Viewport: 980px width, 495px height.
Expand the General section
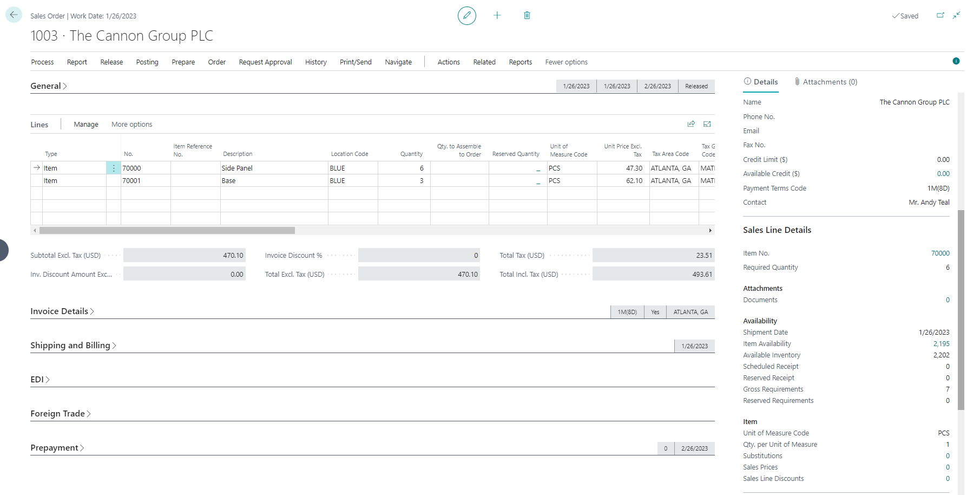(x=49, y=86)
